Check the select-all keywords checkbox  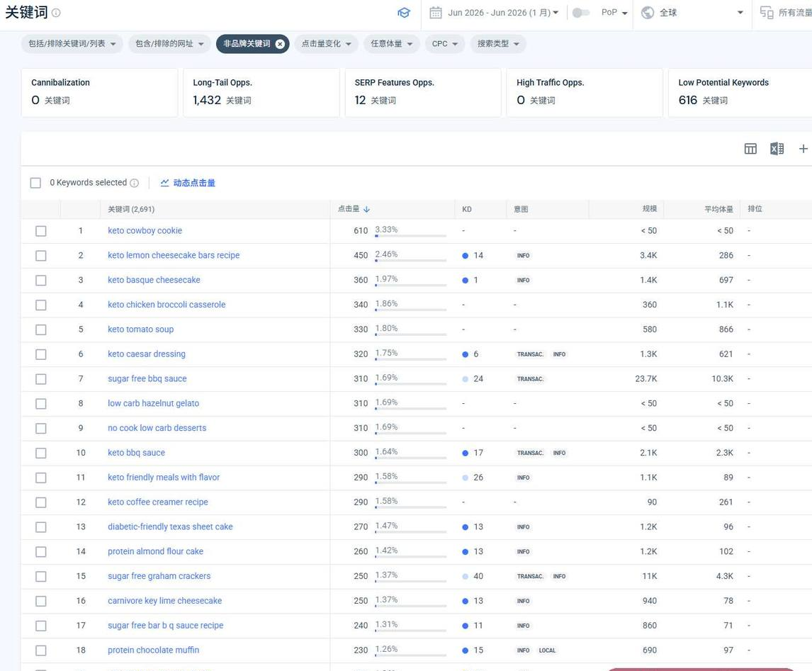[35, 183]
